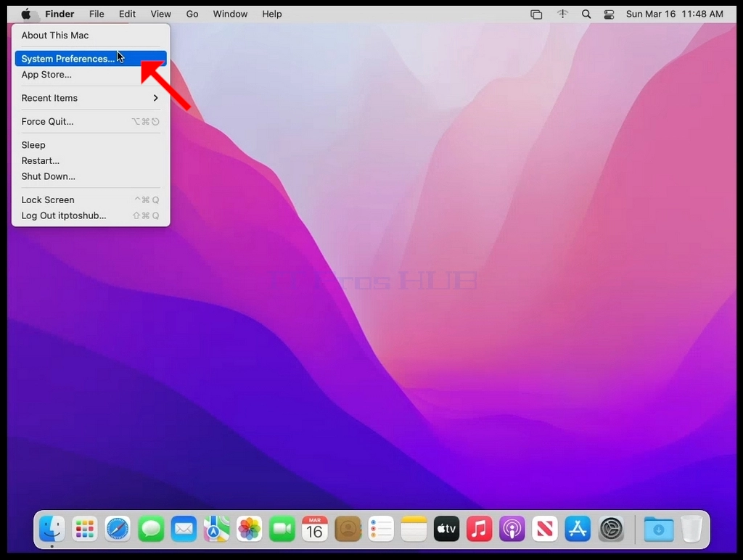Choose Sleep from the Apple menu
743x560 pixels.
tap(91, 145)
